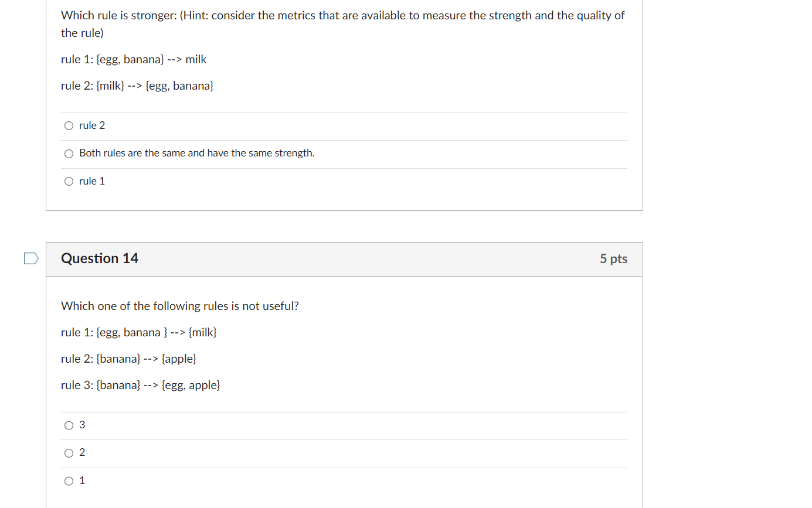Click the "Both rules are the same" answer text
Screen dimensions: 812x508
[196, 153]
